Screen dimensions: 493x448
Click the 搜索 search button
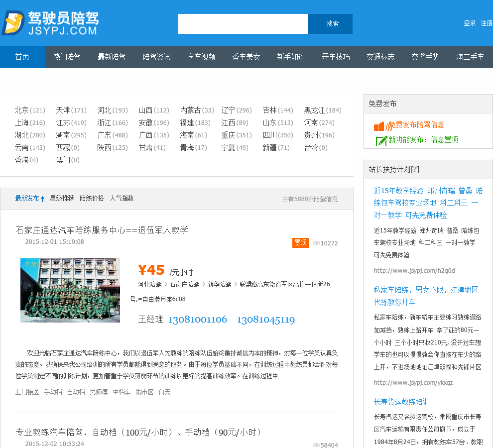click(x=330, y=24)
